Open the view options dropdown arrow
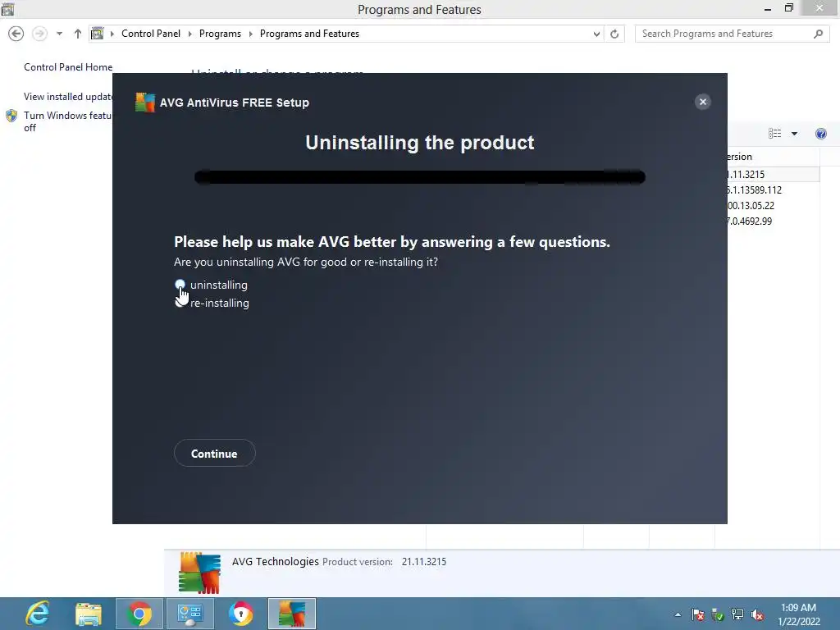Image resolution: width=840 pixels, height=630 pixels. [794, 134]
